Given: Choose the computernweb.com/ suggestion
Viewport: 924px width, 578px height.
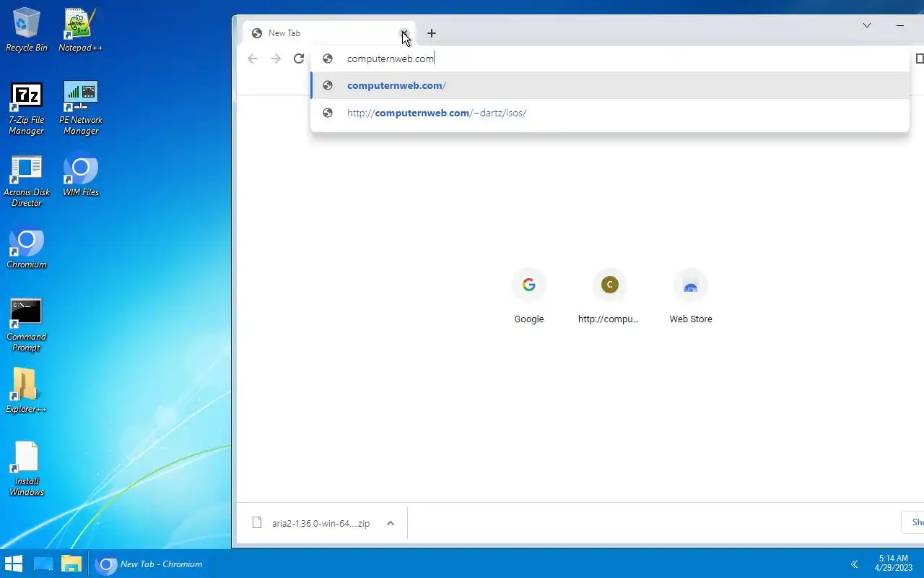Looking at the screenshot, I should click(x=610, y=85).
